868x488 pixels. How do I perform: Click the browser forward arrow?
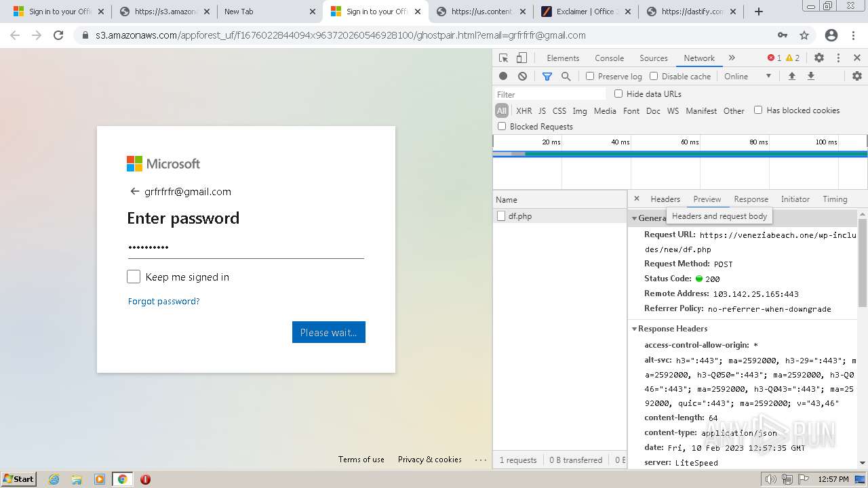tap(37, 35)
